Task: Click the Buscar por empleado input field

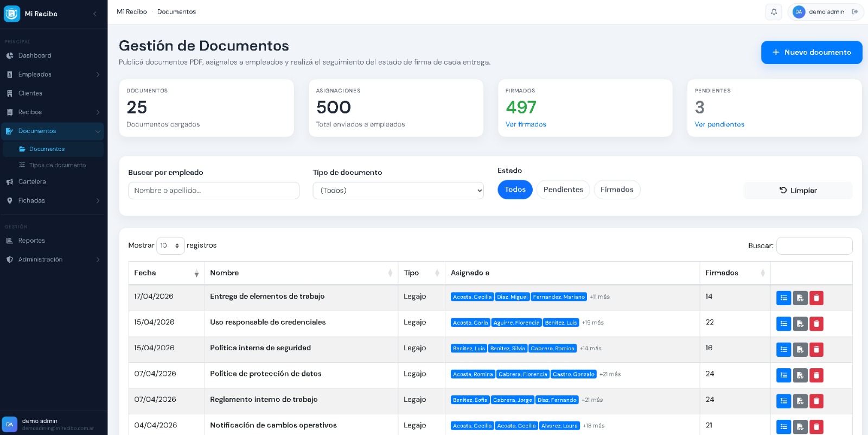Action: tap(214, 191)
